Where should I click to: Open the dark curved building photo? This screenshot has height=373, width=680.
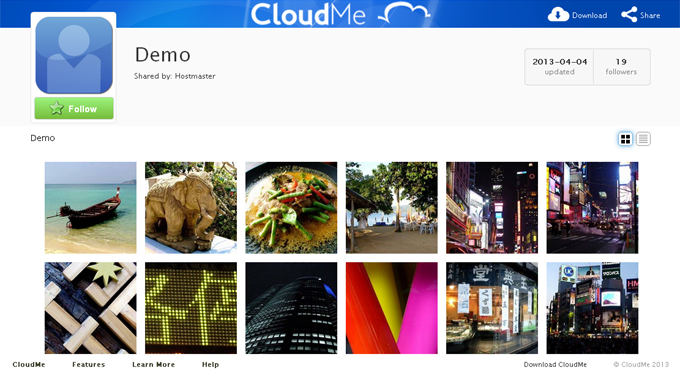click(291, 308)
